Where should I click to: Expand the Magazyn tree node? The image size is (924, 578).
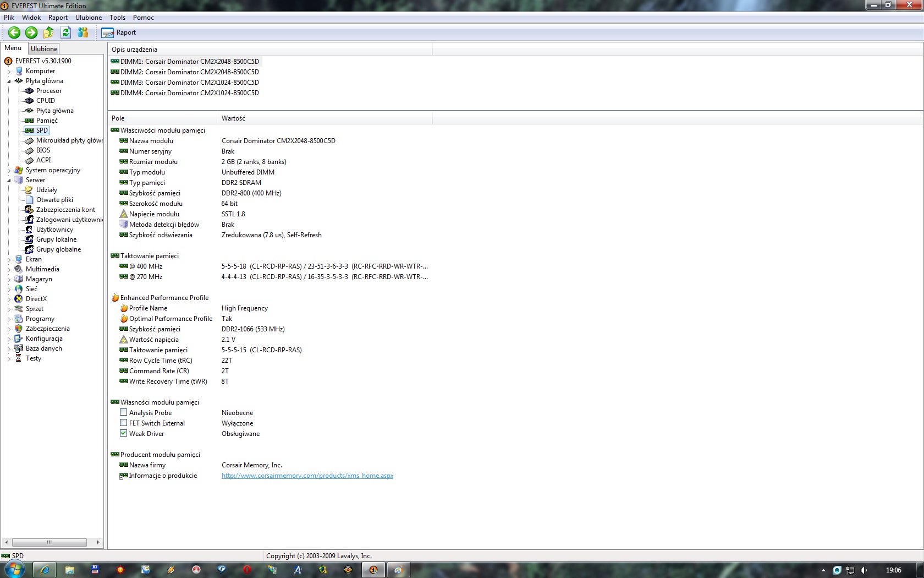[9, 280]
